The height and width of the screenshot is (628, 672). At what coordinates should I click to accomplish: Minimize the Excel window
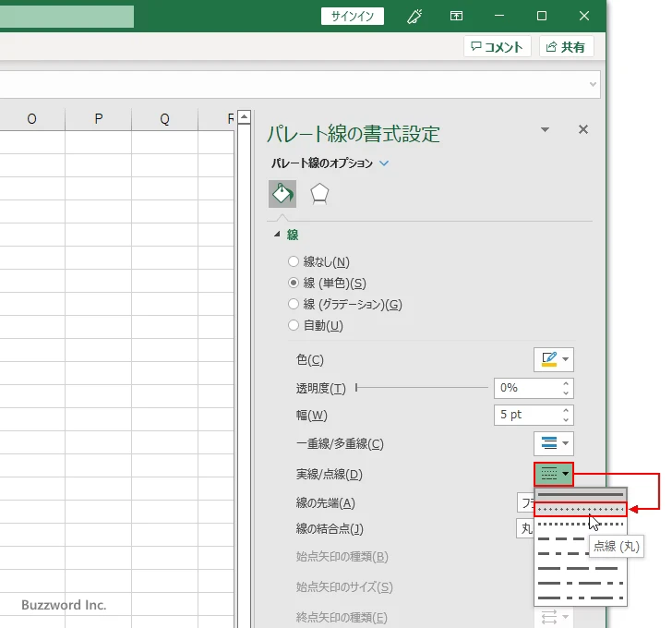(498, 17)
